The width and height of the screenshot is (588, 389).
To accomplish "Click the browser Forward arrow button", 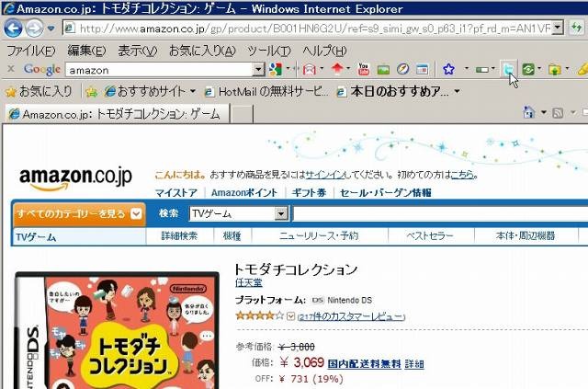I will (x=34, y=29).
